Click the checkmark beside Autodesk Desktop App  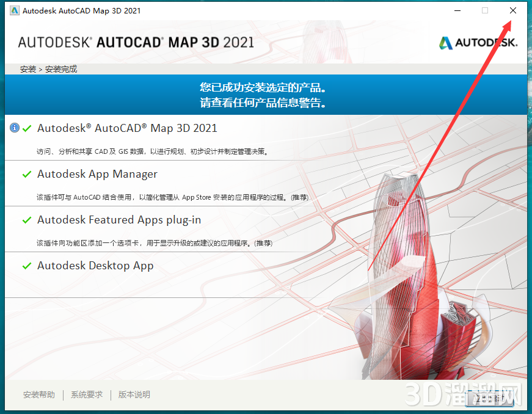click(x=26, y=266)
